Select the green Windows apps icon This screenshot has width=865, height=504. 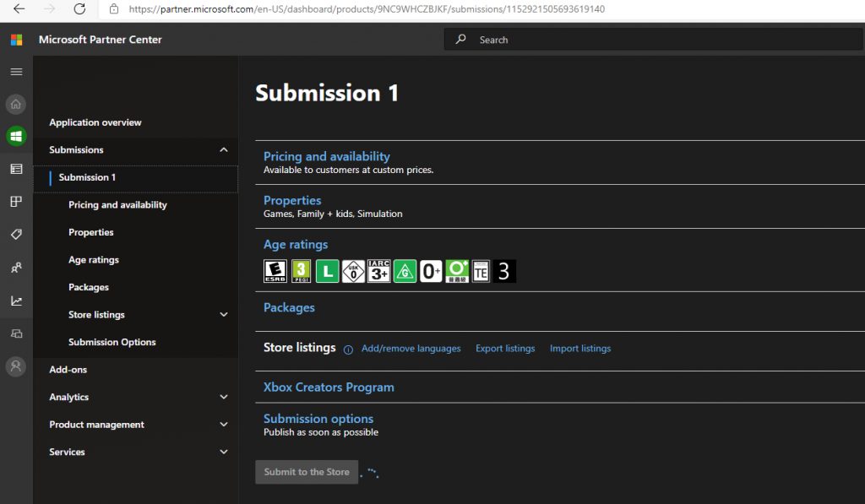tap(16, 136)
